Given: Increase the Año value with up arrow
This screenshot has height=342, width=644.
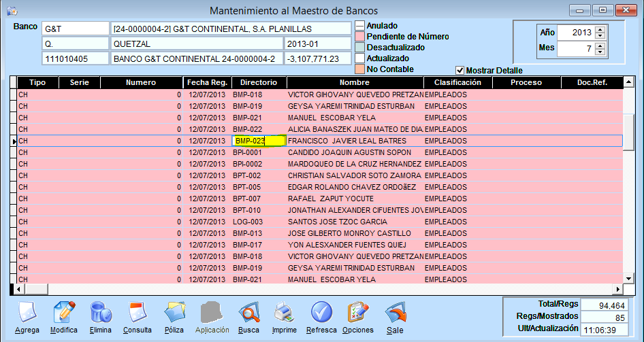Looking at the screenshot, I should pos(599,29).
